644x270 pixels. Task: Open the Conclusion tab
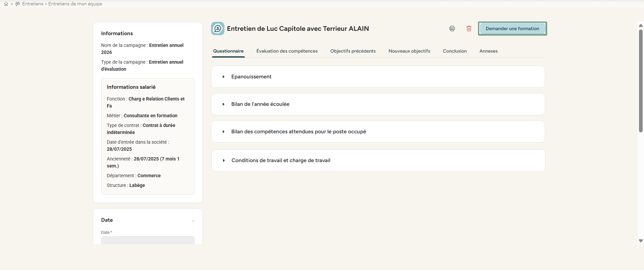(x=454, y=51)
